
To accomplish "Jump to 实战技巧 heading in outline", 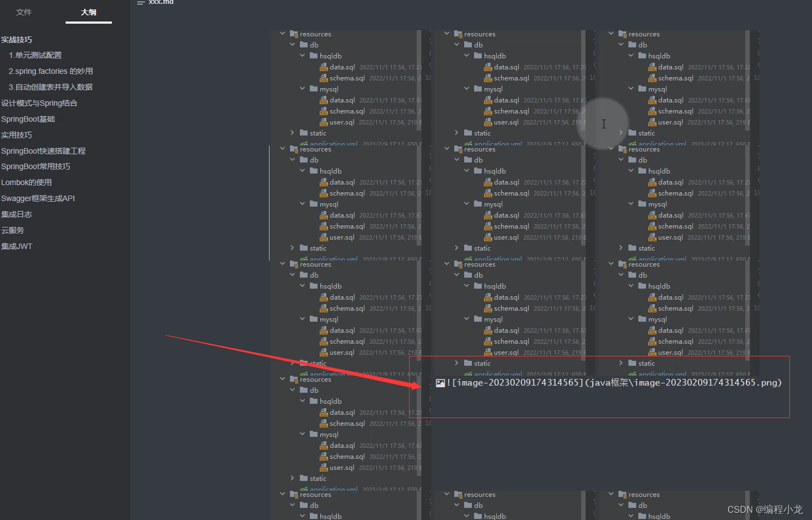I will tap(17, 40).
